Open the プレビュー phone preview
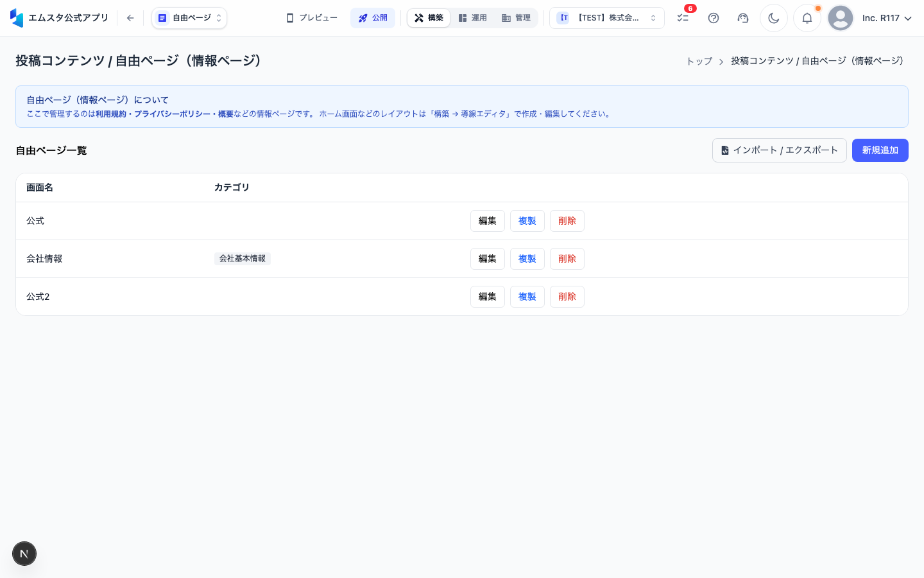This screenshot has width=924, height=578. click(x=311, y=18)
